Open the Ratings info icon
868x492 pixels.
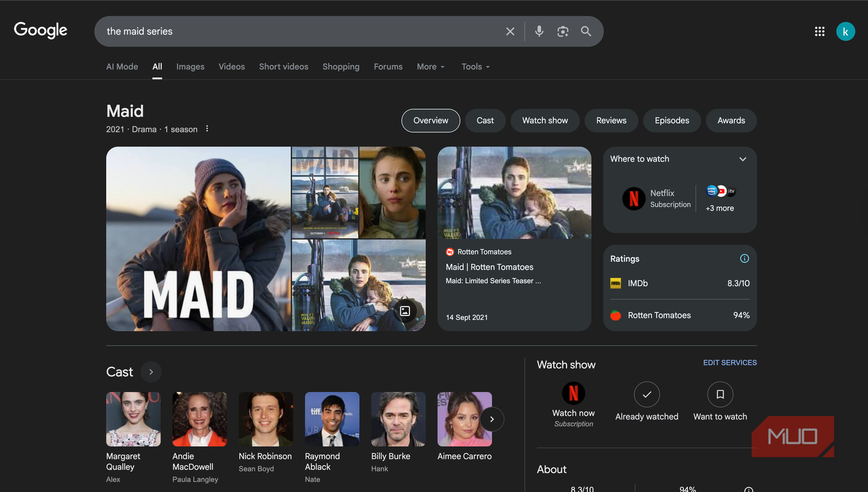(x=744, y=259)
